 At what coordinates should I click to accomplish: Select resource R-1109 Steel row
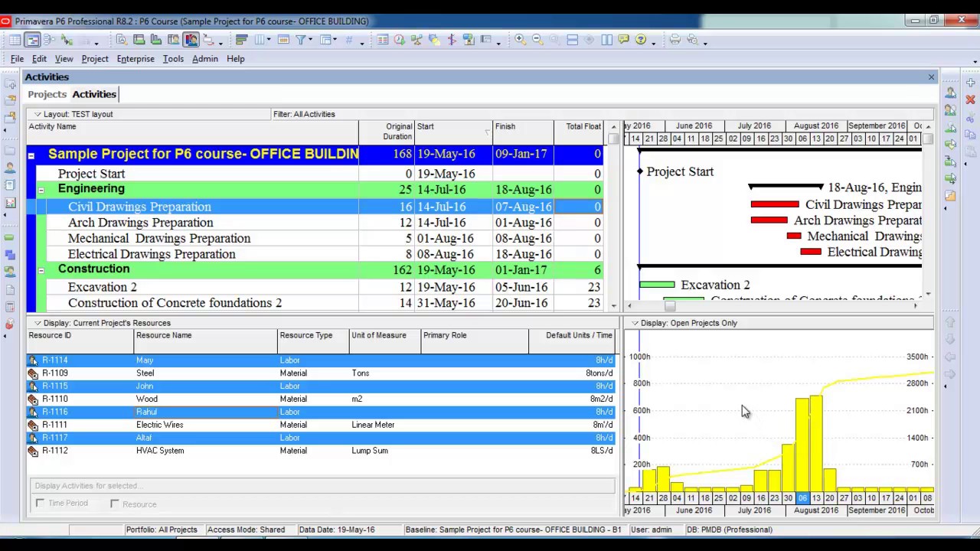tap(321, 373)
